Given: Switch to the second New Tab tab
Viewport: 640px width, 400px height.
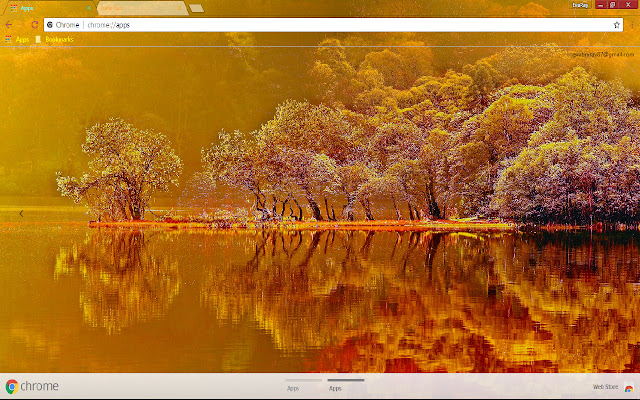Looking at the screenshot, I should click(x=141, y=8).
